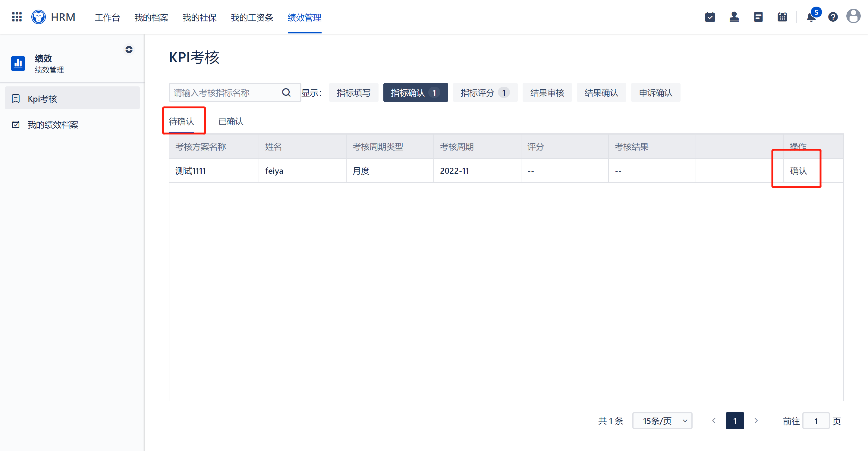Click 确认 action for 测试1111 row
This screenshot has width=868, height=451.
click(x=799, y=171)
